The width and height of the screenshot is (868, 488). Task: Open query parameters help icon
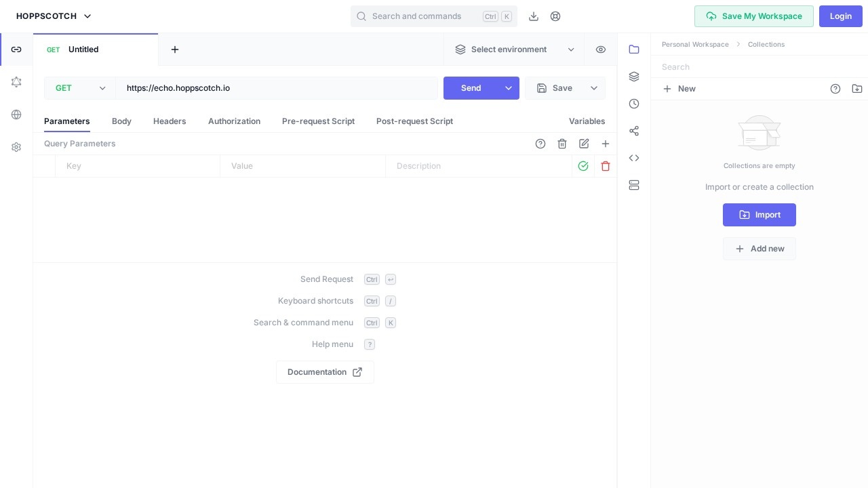click(x=540, y=144)
